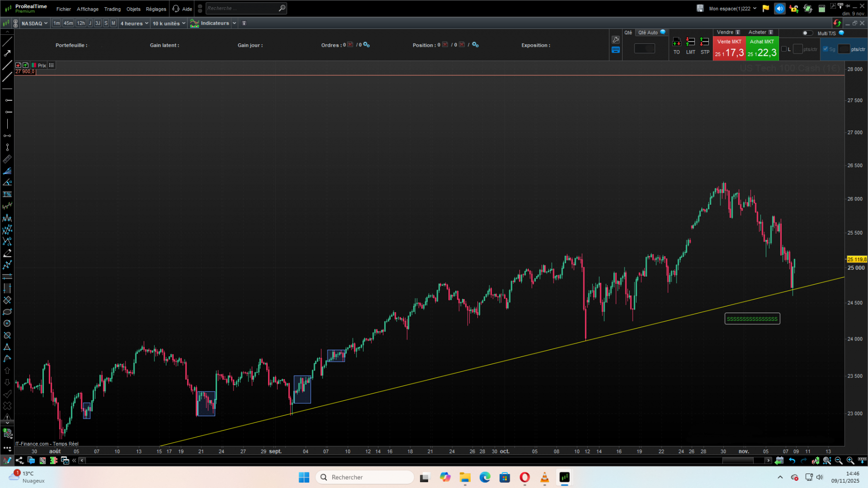Uncheck the Sg checkbox
The width and height of the screenshot is (868, 488).
[826, 48]
